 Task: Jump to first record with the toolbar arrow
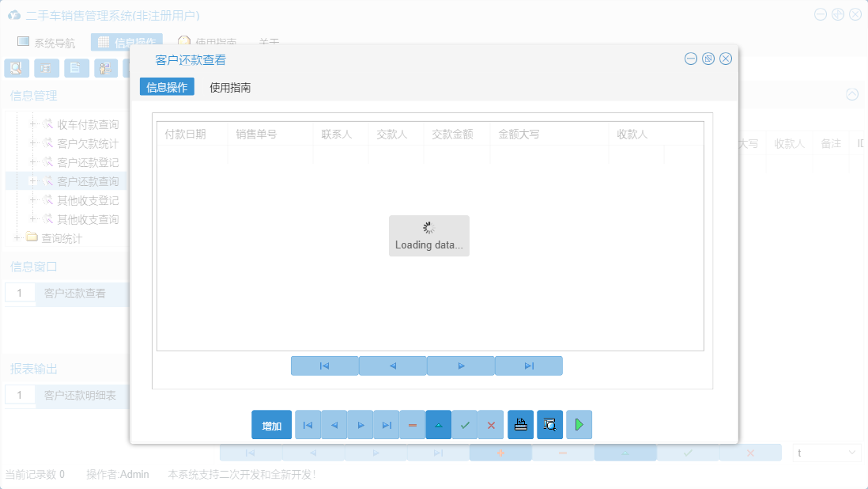pyautogui.click(x=308, y=425)
